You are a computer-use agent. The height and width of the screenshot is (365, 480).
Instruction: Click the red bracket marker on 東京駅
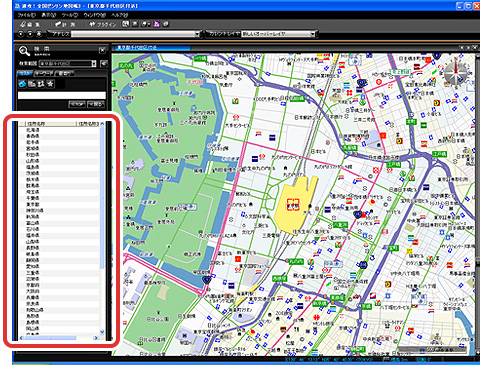tap(293, 204)
